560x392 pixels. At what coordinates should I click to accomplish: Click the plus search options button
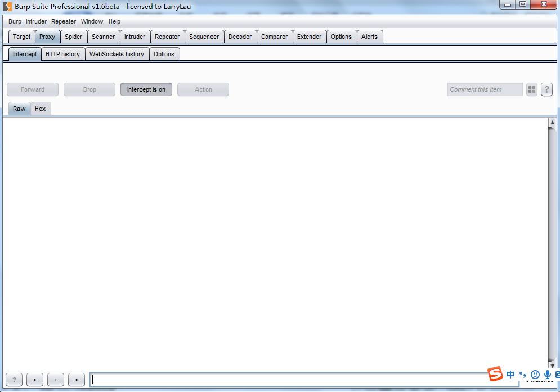click(55, 380)
